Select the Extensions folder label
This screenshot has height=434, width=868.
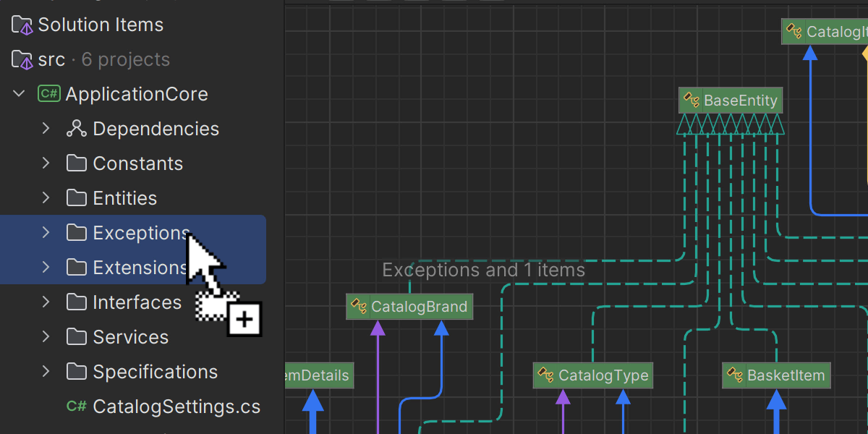point(140,268)
